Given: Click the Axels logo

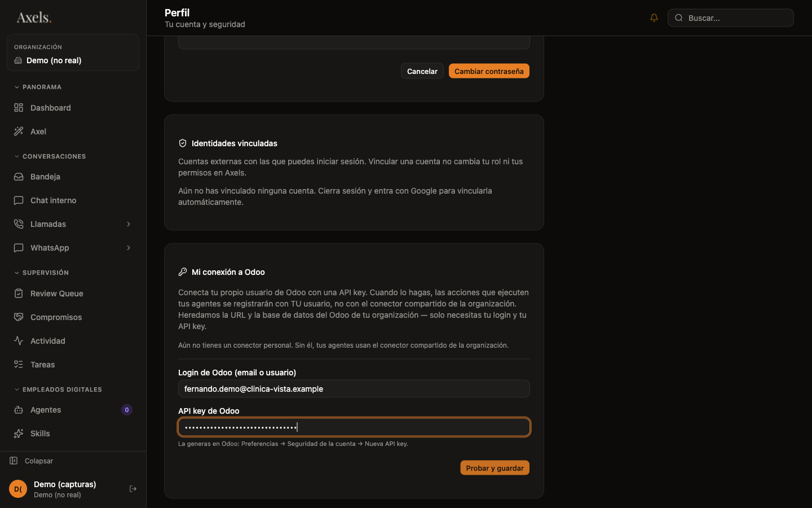Looking at the screenshot, I should pyautogui.click(x=34, y=17).
